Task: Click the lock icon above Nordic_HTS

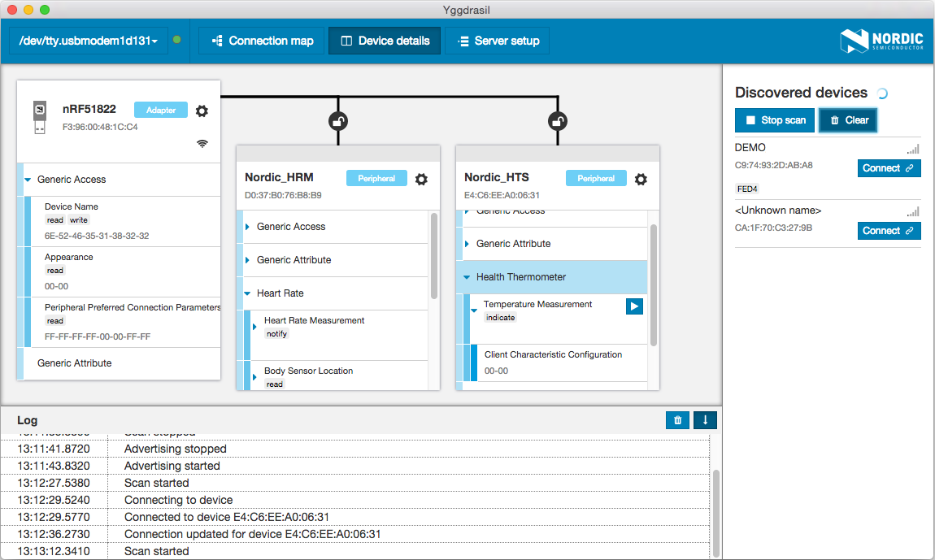Action: click(x=558, y=121)
